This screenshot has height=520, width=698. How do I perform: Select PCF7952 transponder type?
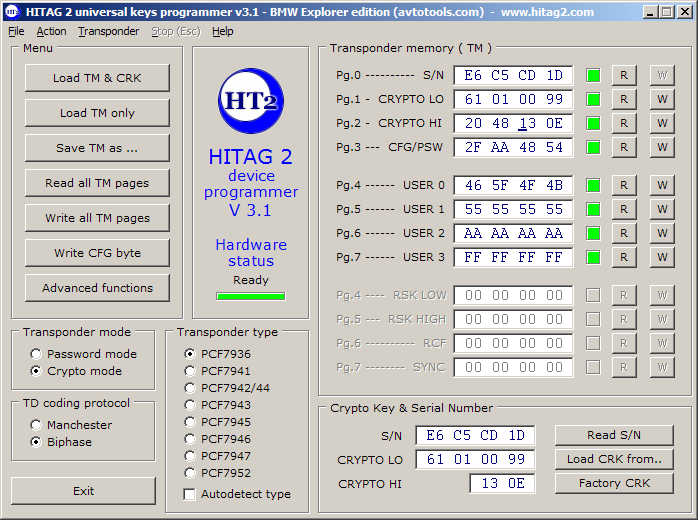click(190, 473)
